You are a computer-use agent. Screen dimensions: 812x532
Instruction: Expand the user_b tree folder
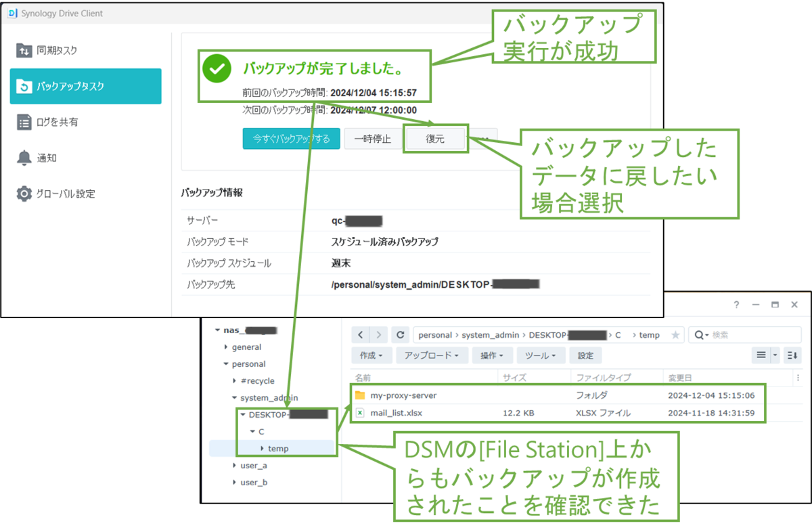click(234, 483)
